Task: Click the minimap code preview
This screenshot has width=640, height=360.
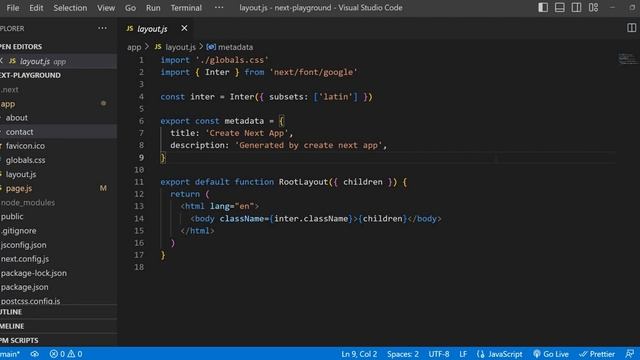Action: (627, 59)
